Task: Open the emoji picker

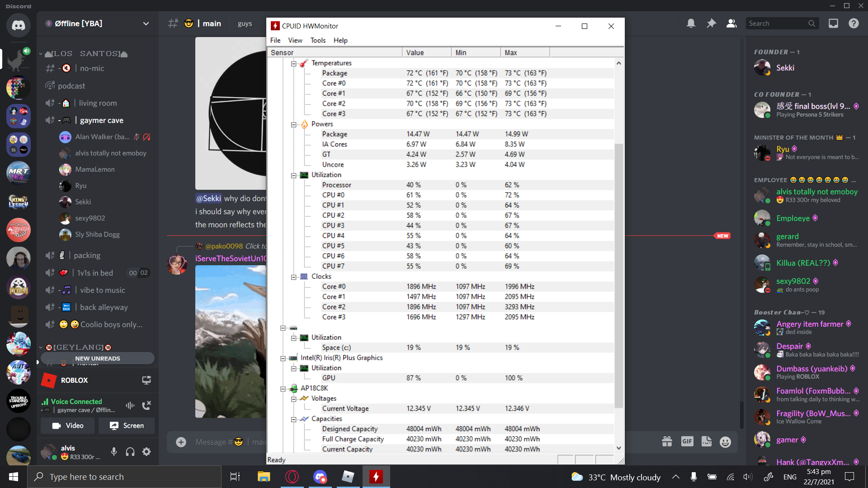Action: (x=725, y=442)
